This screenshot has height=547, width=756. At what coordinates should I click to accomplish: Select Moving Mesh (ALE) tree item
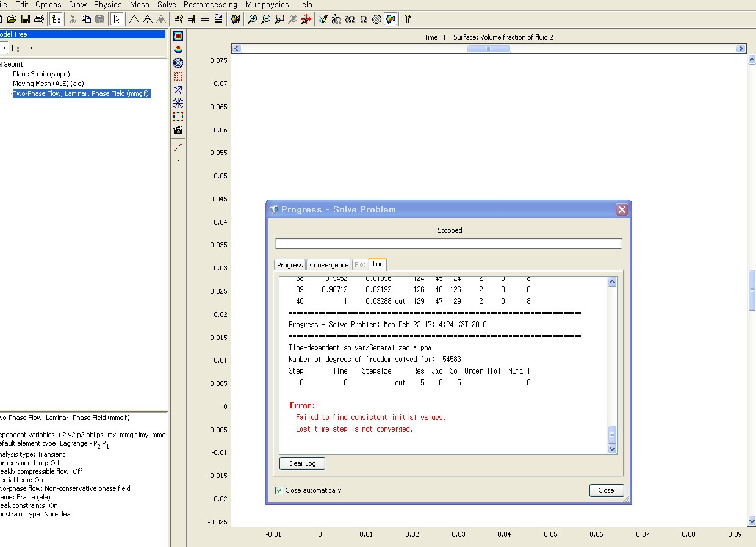(48, 84)
